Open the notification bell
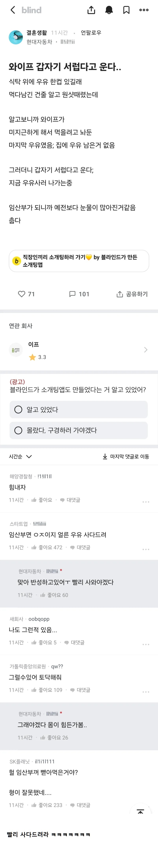The height and width of the screenshot is (868, 158). pyautogui.click(x=108, y=10)
